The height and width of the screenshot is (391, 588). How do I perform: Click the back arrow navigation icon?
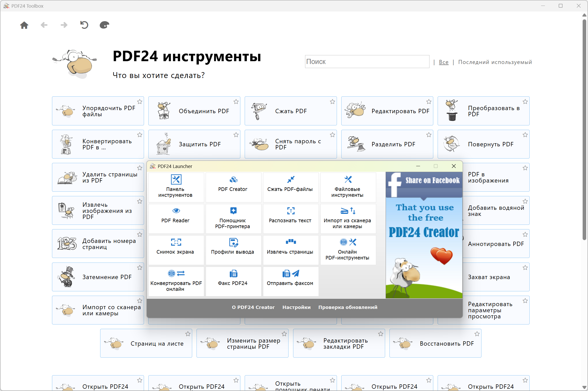44,25
